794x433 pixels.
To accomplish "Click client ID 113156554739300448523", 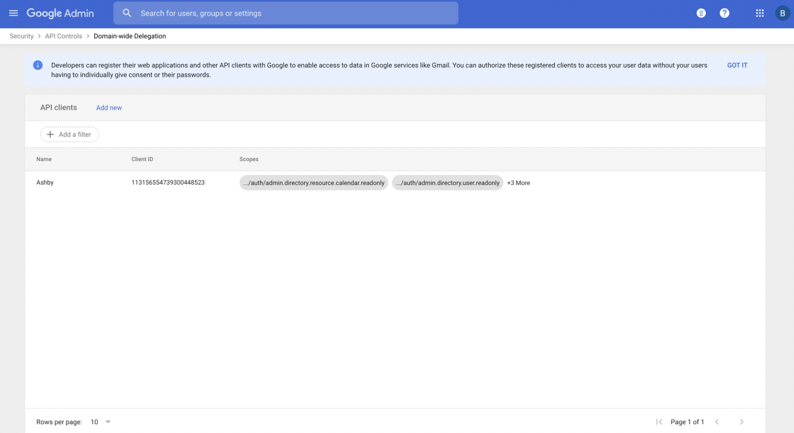I will coord(168,182).
